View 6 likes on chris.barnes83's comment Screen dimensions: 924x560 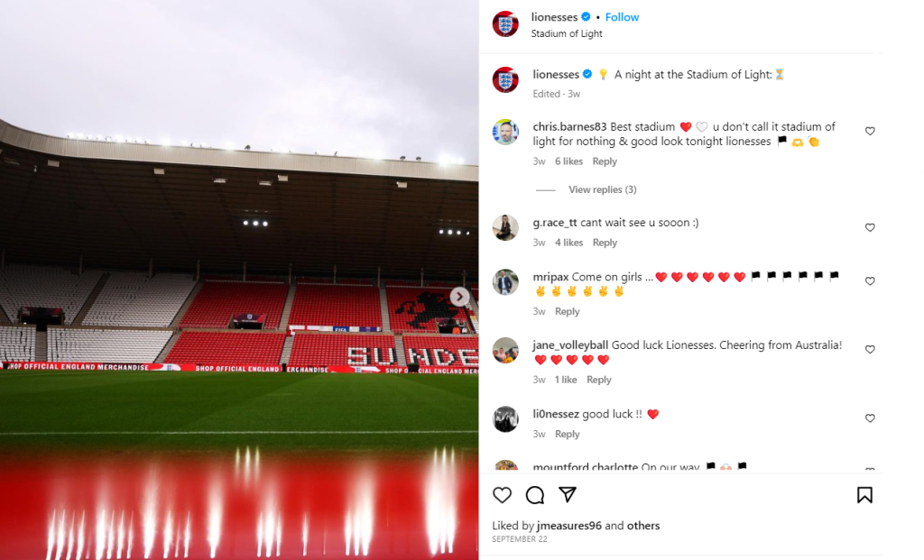568,161
